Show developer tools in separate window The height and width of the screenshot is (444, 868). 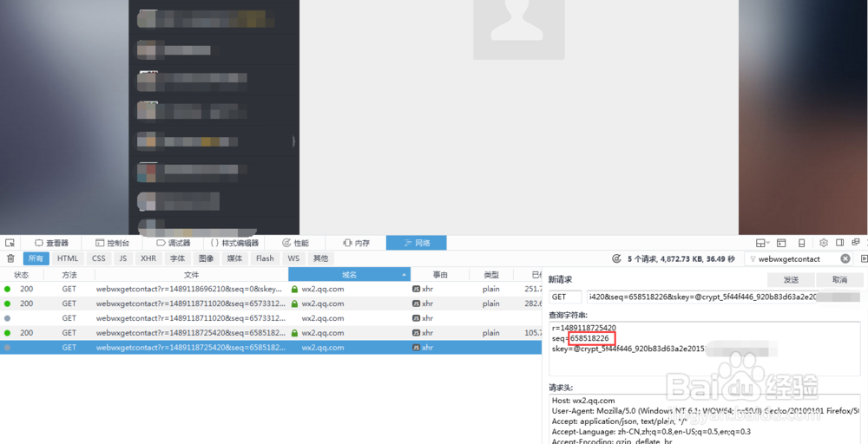(x=856, y=243)
